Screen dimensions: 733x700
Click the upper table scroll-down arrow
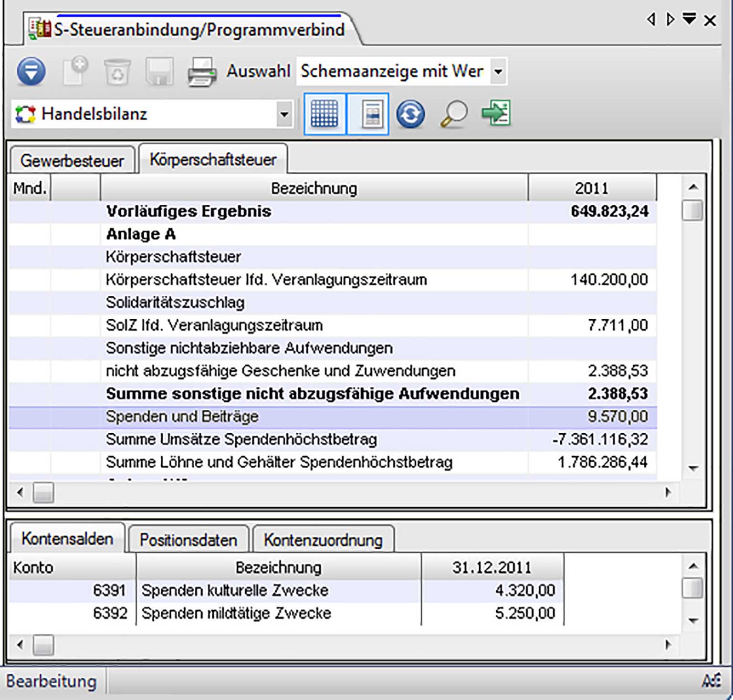click(x=693, y=468)
